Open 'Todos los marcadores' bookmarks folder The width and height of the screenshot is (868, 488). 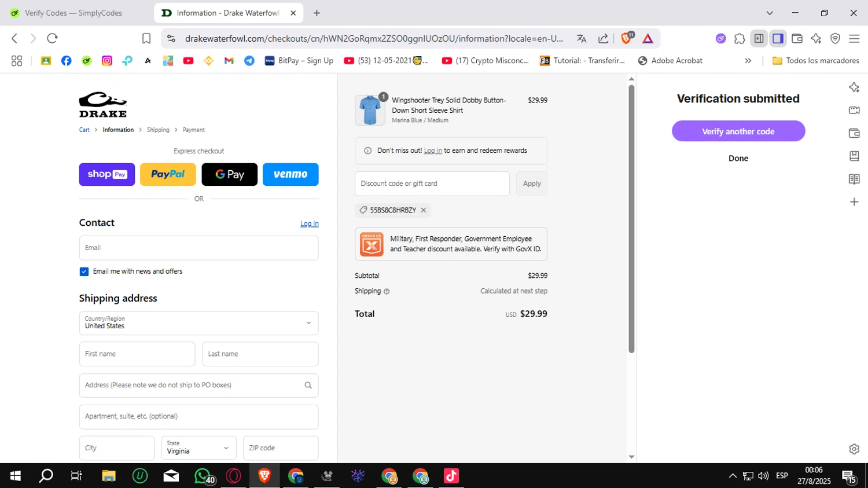point(816,61)
